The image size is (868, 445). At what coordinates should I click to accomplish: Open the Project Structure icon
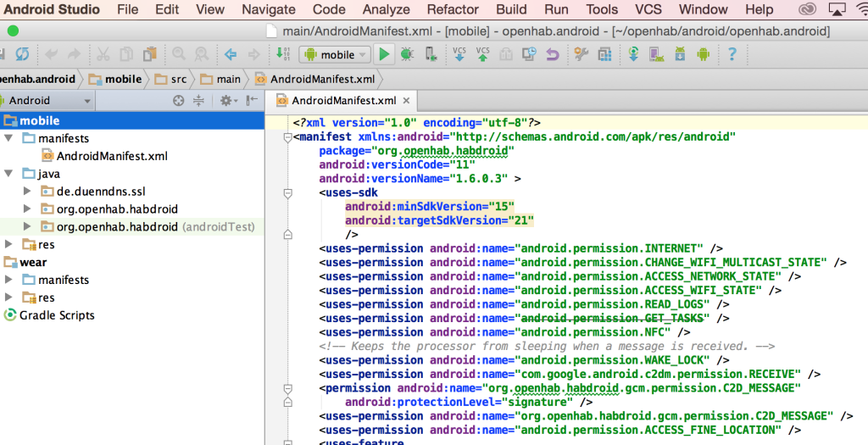(604, 54)
